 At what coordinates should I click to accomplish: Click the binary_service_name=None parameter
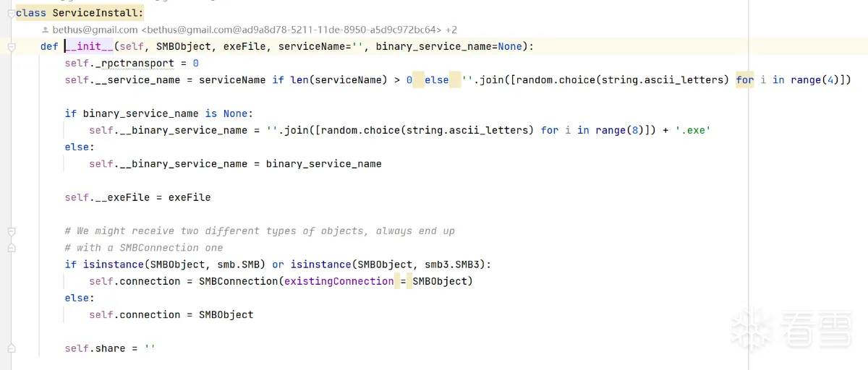(x=448, y=46)
